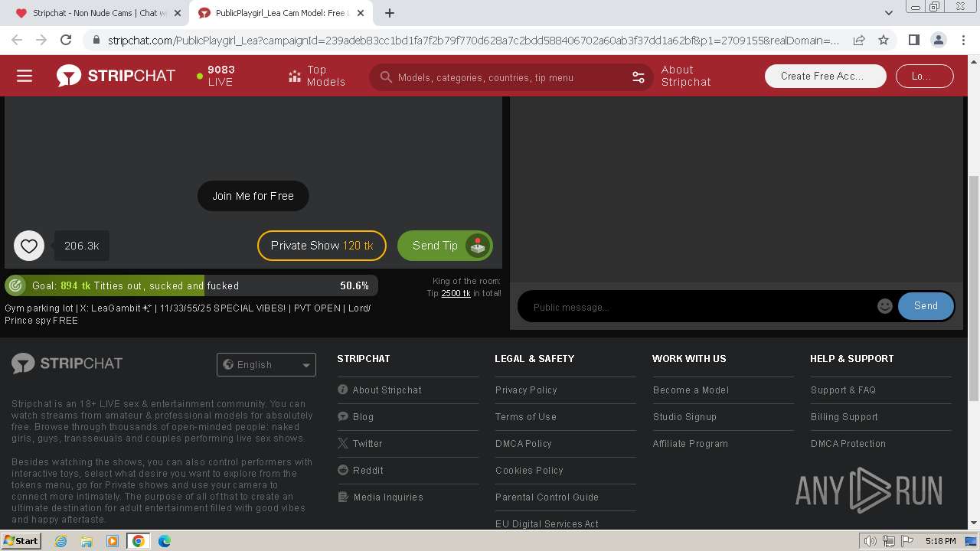This screenshot has height=551, width=980.
Task: Click the share page icon in address bar
Action: [859, 40]
